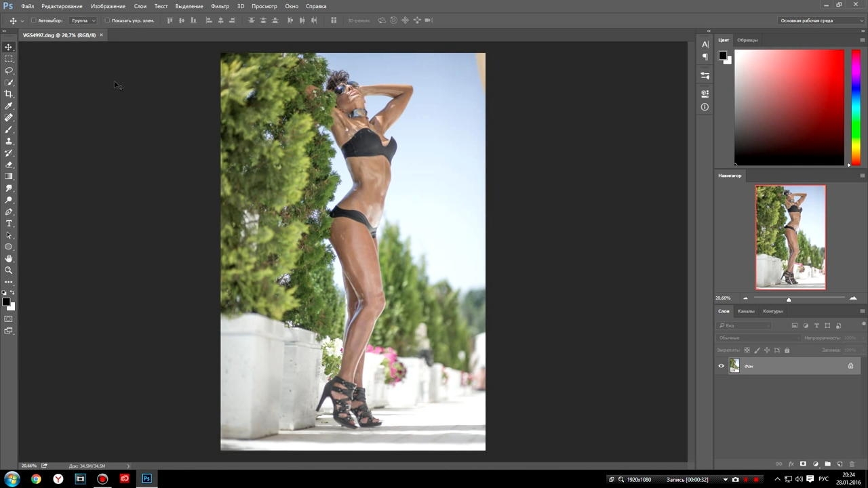Select the Gradient tool

pos(9,176)
